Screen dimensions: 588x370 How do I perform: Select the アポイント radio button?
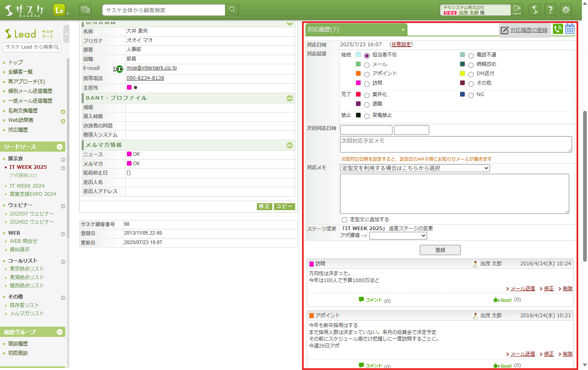pos(367,74)
